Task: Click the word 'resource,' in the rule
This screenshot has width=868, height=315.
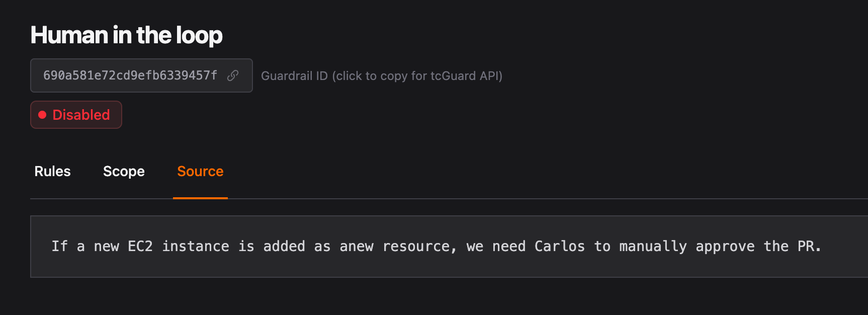Action: tap(419, 247)
